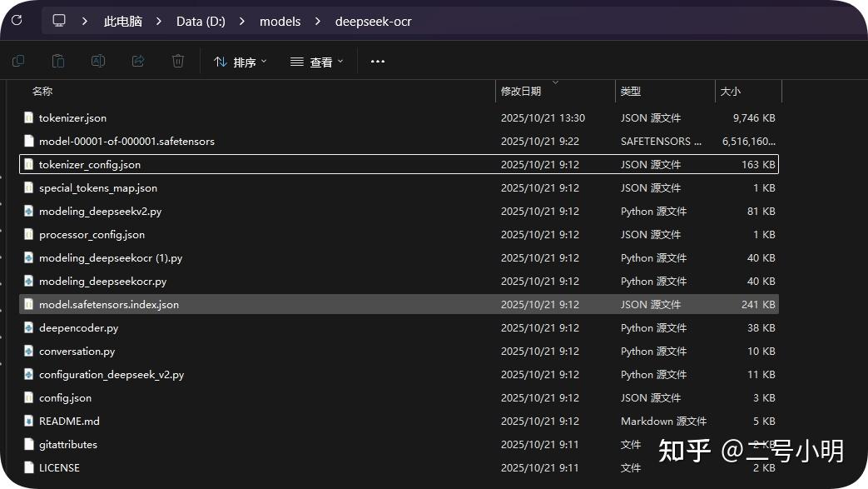Click the Refresh icon beside the address bar

16,21
